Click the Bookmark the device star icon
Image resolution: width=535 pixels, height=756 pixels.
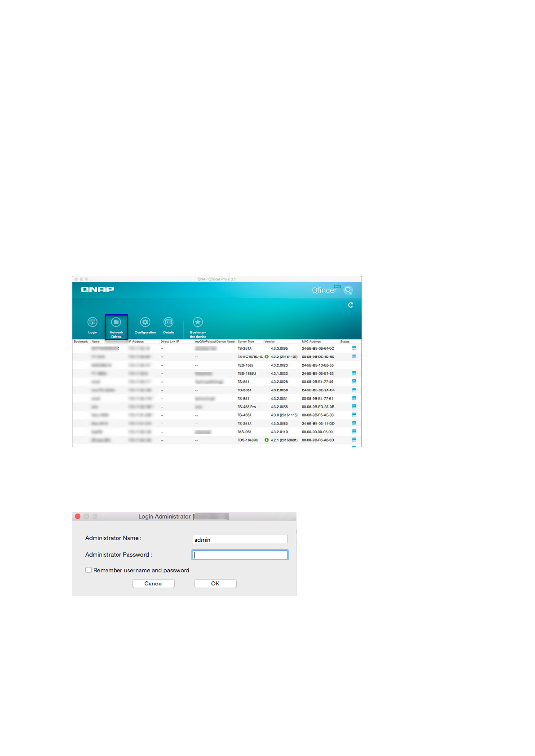coord(198,322)
